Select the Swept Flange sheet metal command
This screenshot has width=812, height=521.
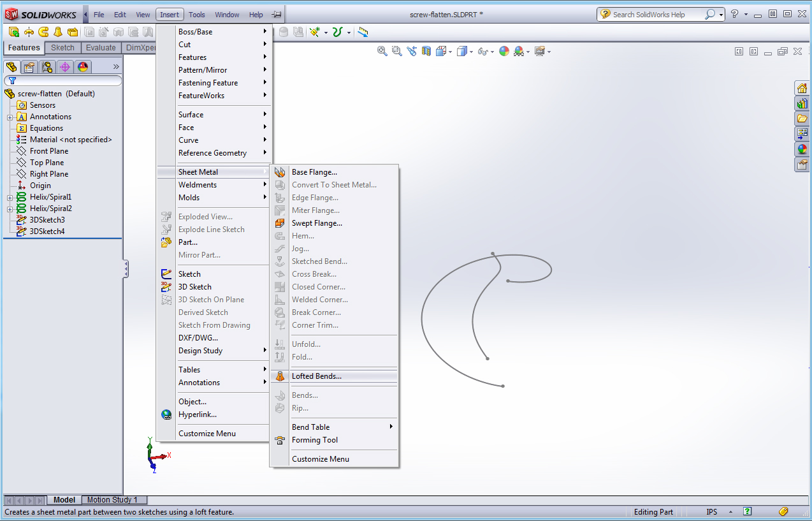pyautogui.click(x=317, y=223)
